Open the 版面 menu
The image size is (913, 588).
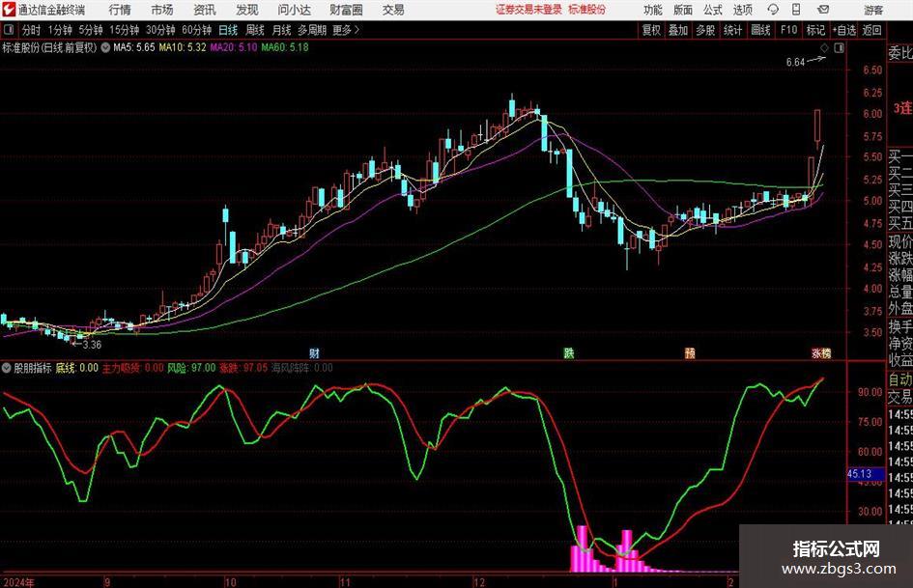tap(682, 10)
